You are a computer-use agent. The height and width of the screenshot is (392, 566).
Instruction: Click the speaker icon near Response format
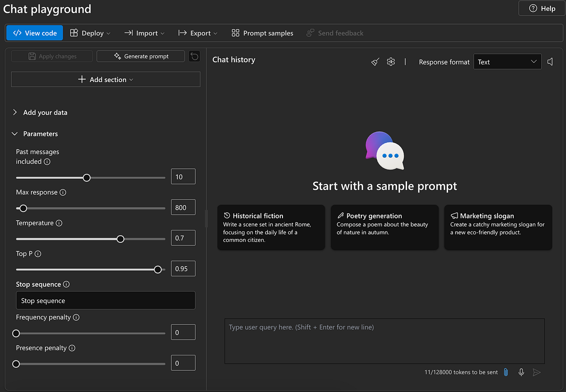[550, 61]
